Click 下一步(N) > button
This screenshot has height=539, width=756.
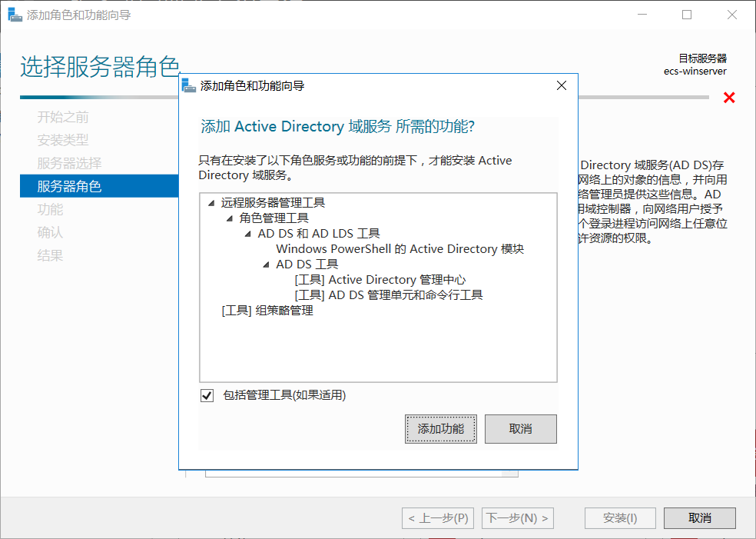(518, 518)
